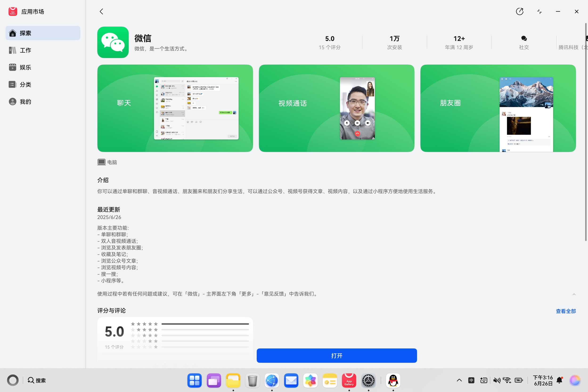The image size is (588, 392).
Task: Toggle the muted volume icon in tray
Action: tap(497, 380)
